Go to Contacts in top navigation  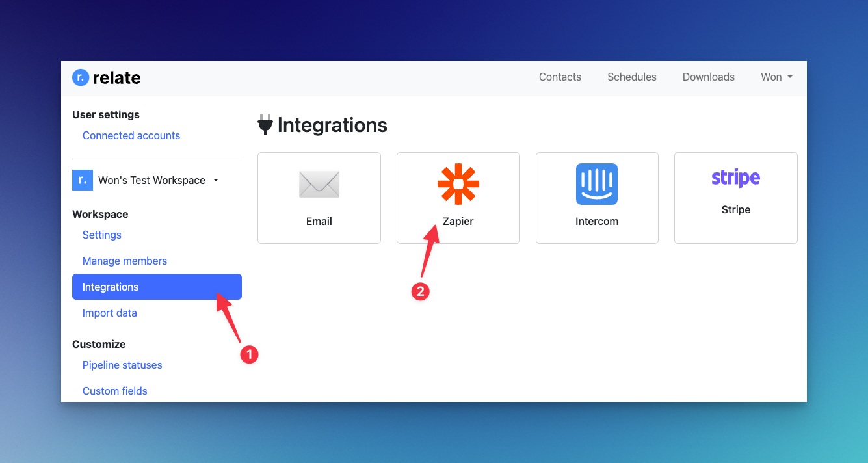pos(560,77)
